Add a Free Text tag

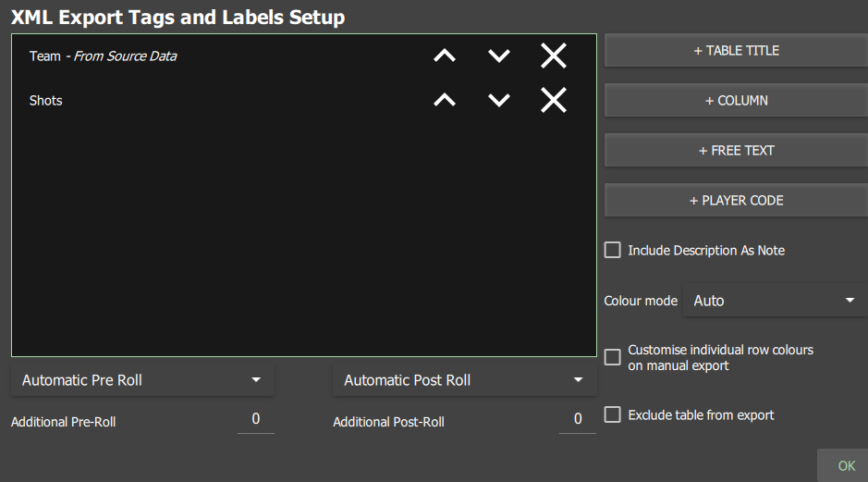(x=736, y=150)
